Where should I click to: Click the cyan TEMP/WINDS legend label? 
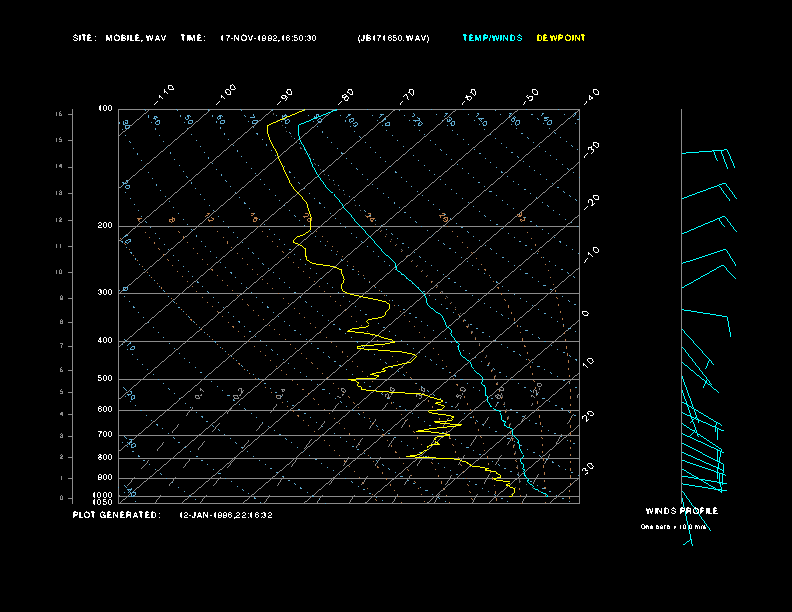tap(491, 38)
